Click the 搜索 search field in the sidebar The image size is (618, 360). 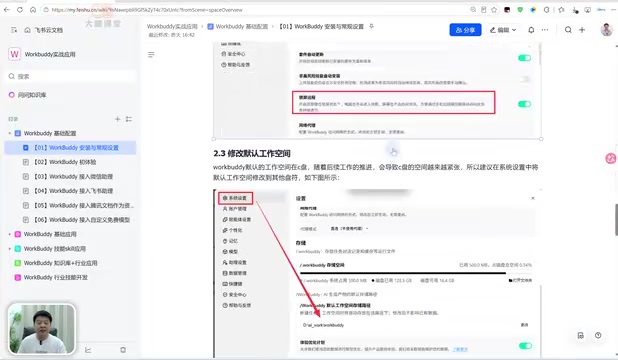coord(71,76)
